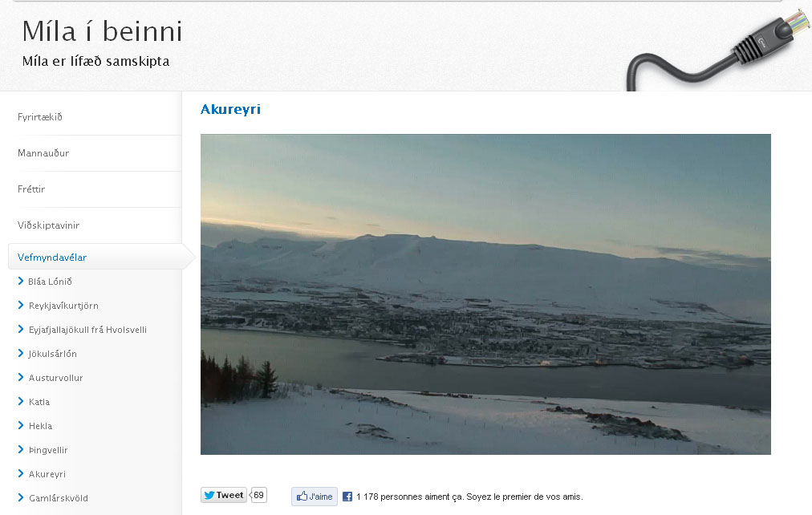The width and height of the screenshot is (812, 515).
Task: Open the Katla webcam link
Action: click(39, 402)
